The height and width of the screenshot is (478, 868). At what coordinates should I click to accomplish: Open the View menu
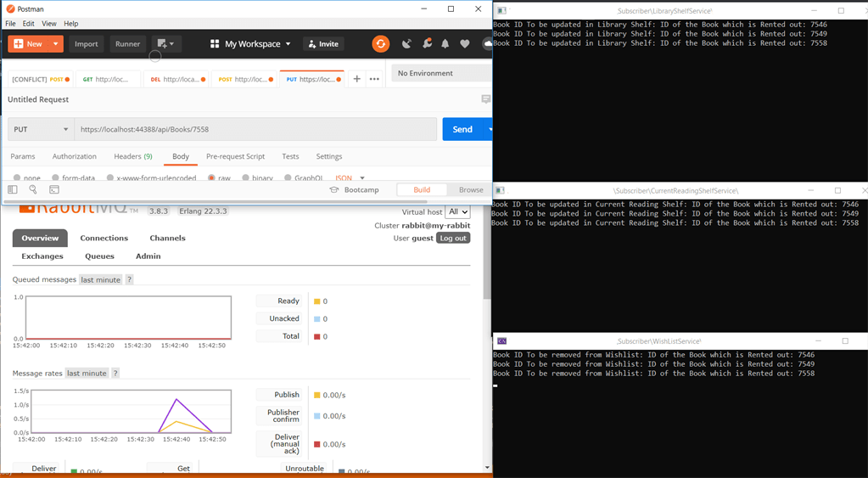48,23
